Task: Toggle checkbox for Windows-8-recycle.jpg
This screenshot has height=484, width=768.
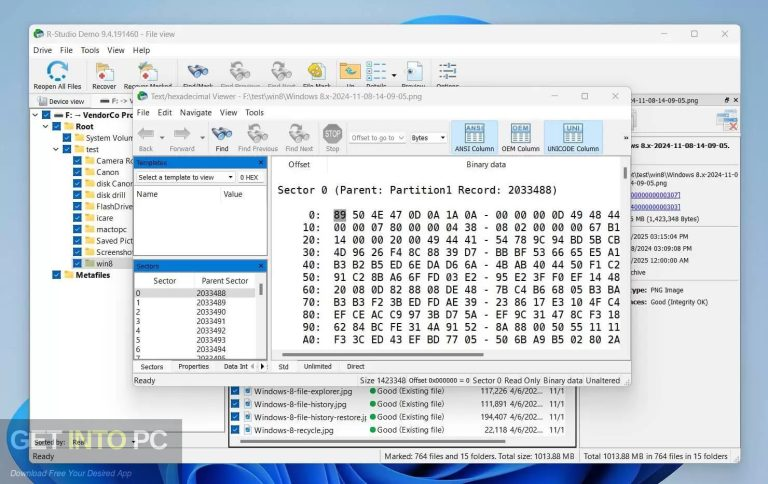Action: [x=235, y=429]
